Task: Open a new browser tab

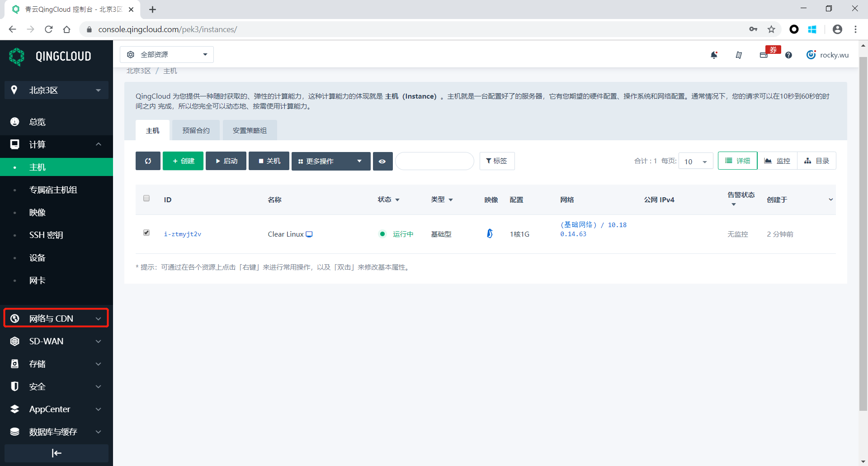Action: click(x=153, y=10)
